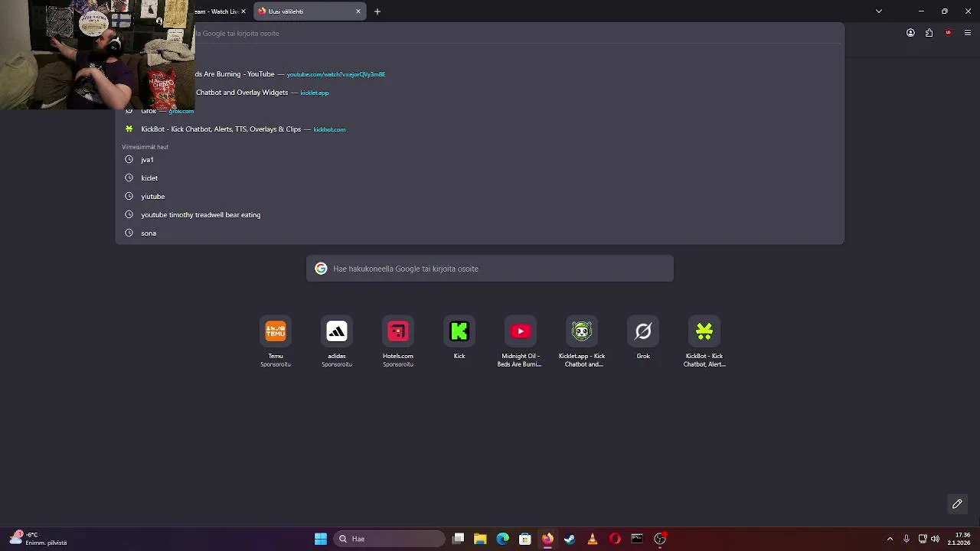Click the volume speaker tray icon
The height and width of the screenshot is (551, 980).
[x=935, y=539]
